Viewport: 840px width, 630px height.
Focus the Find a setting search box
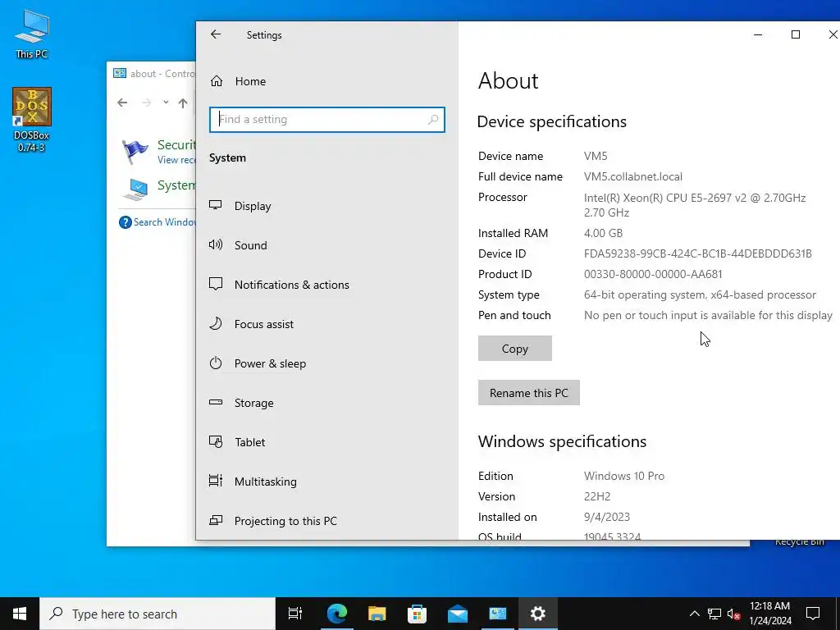pos(326,120)
